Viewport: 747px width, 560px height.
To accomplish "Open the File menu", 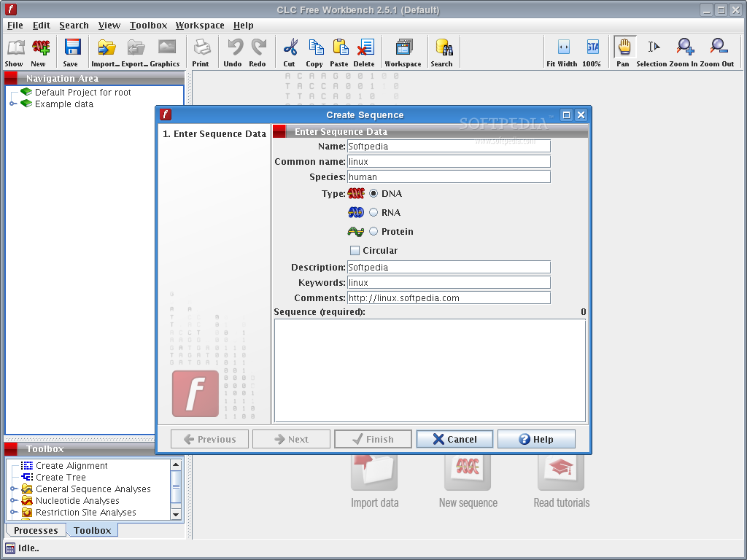I will [x=15, y=26].
